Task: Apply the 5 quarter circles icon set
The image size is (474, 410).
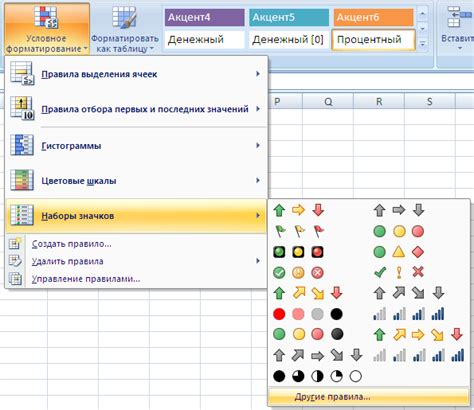Action: pyautogui.click(x=318, y=376)
